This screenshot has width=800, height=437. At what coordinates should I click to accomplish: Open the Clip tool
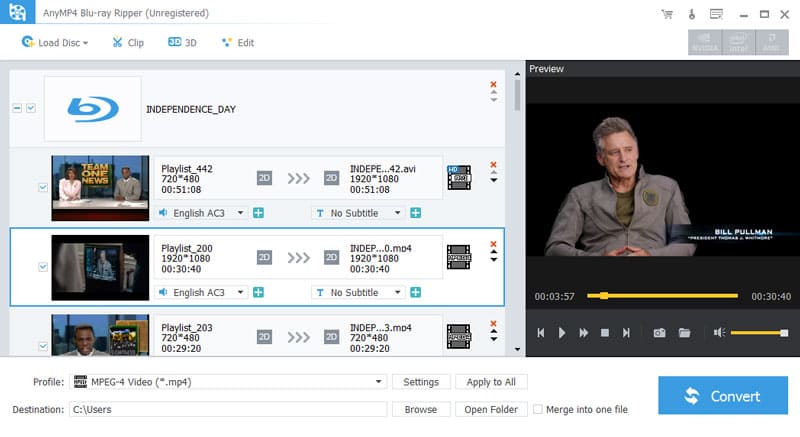click(x=128, y=42)
